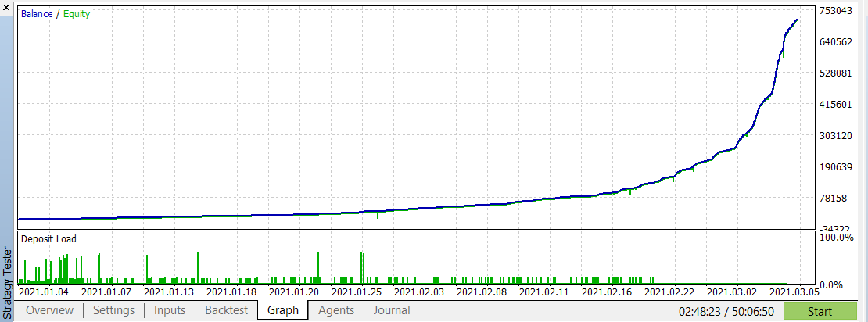Open the Inputs tab
Screen dimensions: 868x322
point(170,310)
